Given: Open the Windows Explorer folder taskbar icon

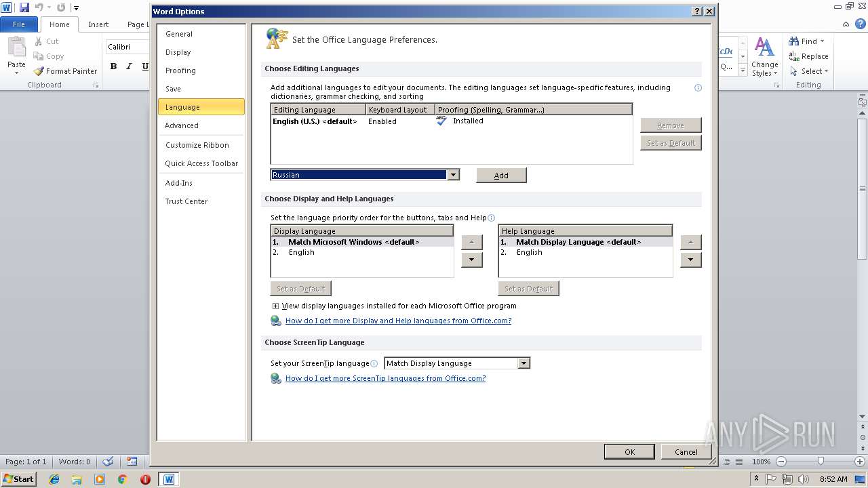Looking at the screenshot, I should [77, 479].
